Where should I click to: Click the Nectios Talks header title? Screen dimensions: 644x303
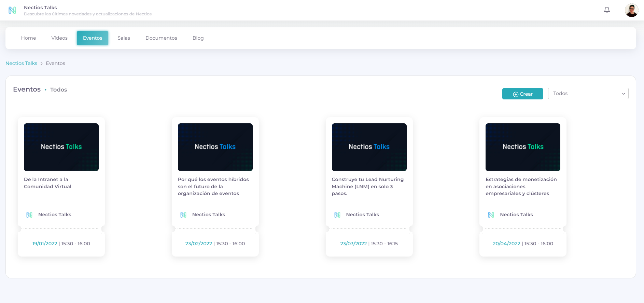(40, 8)
